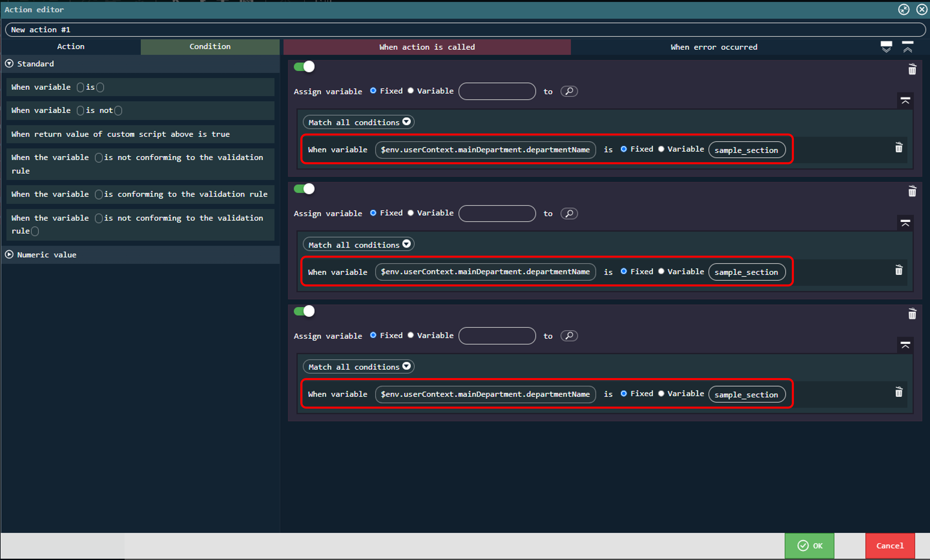
Task: Delete the third Assign variable action block
Action: [912, 314]
